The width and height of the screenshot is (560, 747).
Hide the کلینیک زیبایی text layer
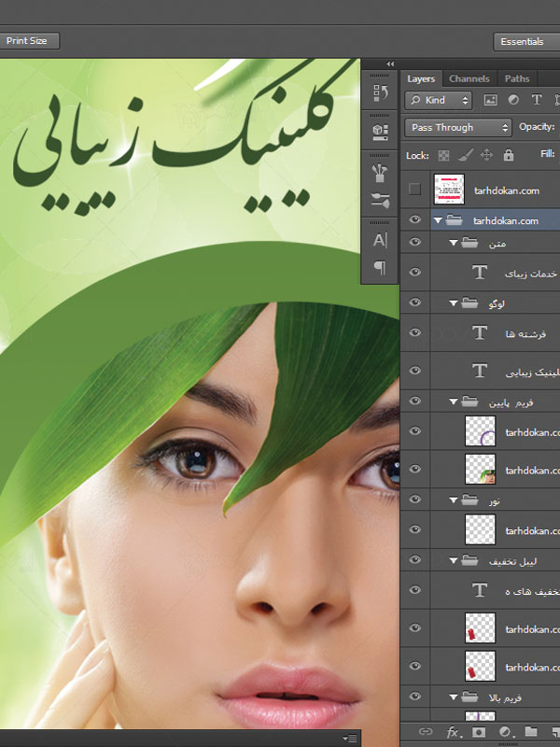(414, 371)
